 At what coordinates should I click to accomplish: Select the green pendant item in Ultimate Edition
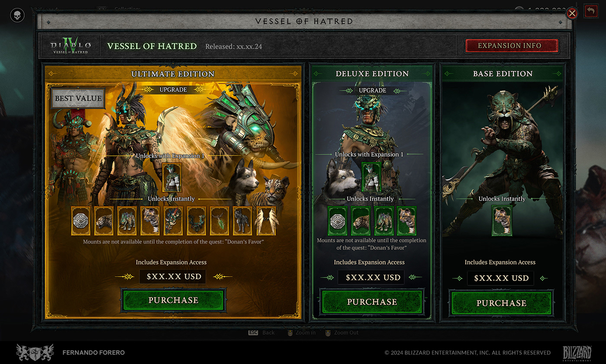click(219, 221)
